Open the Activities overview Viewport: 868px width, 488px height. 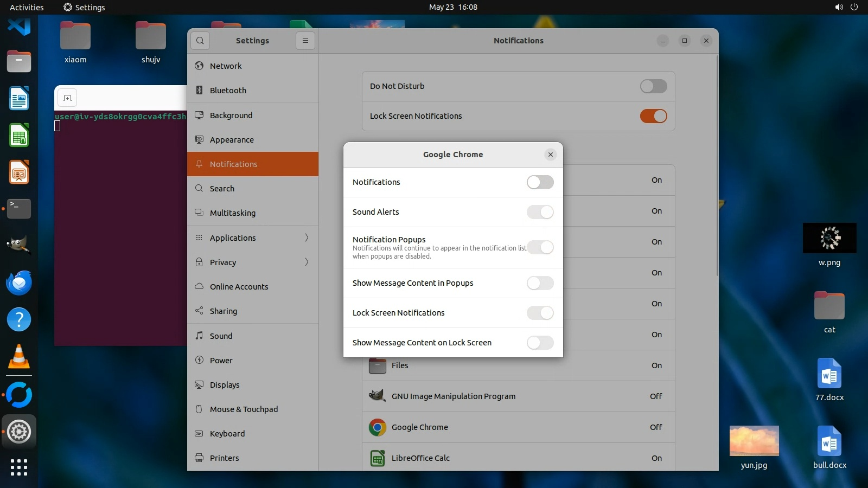(27, 7)
